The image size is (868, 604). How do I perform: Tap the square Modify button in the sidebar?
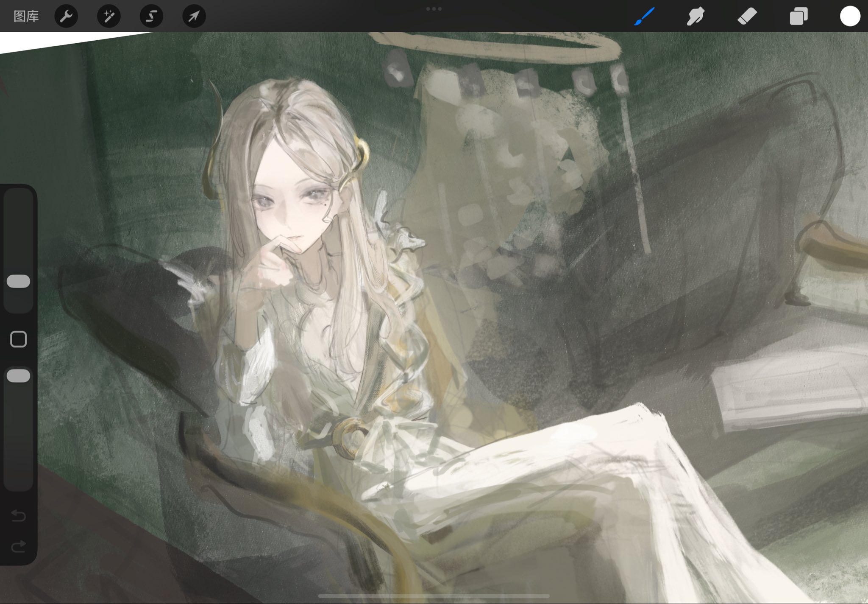18,339
